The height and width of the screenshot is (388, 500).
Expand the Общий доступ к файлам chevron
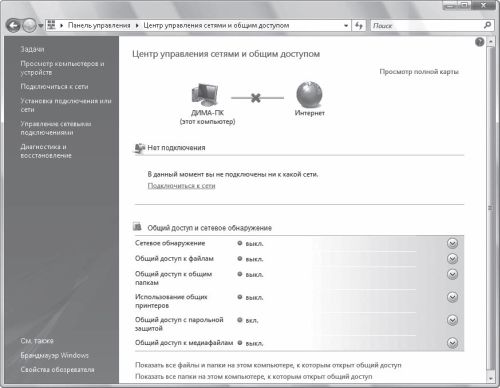pyautogui.click(x=452, y=259)
